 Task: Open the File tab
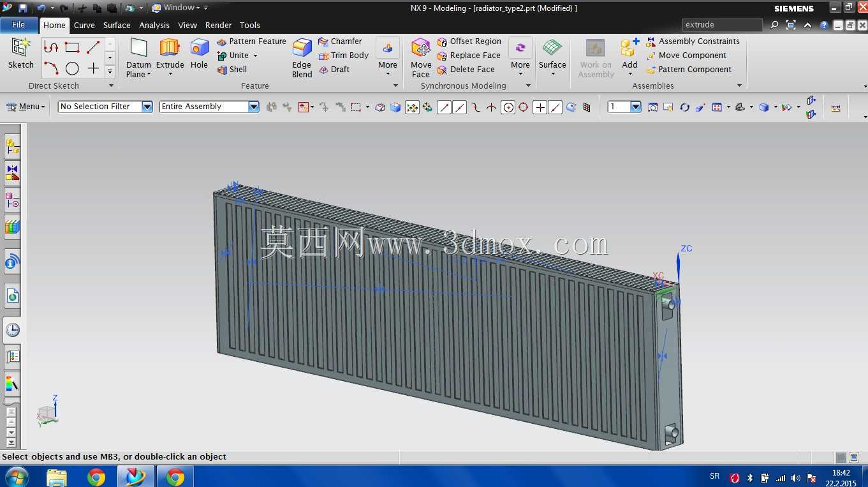click(18, 25)
